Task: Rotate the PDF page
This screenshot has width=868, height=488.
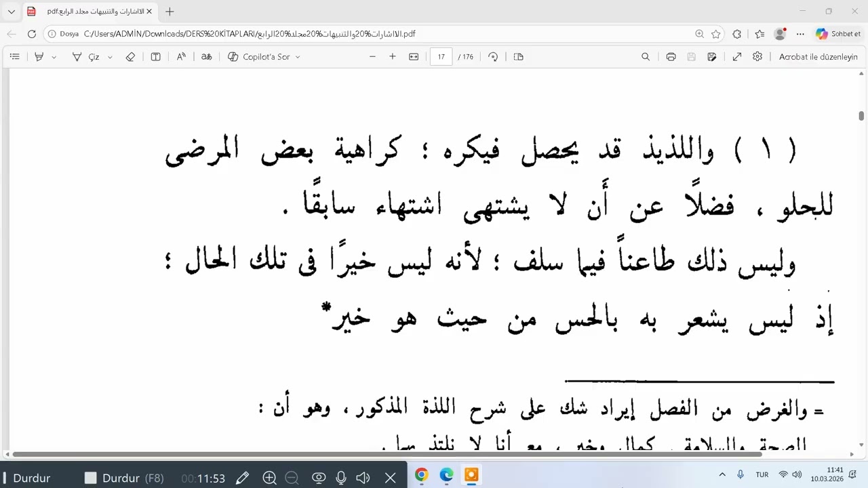Action: click(493, 57)
